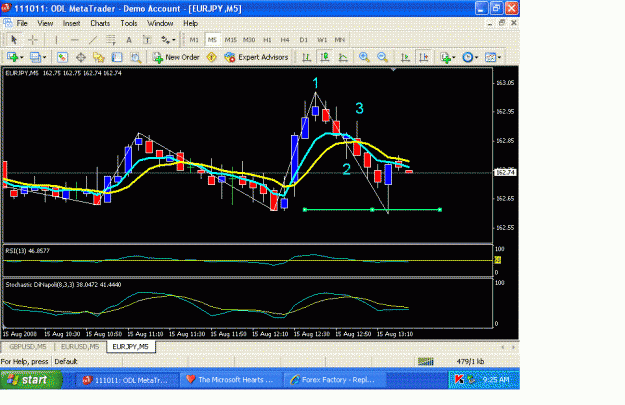Viewport: 625px width, 405px height.
Task: Switch to M15 timeframe
Action: [230, 39]
